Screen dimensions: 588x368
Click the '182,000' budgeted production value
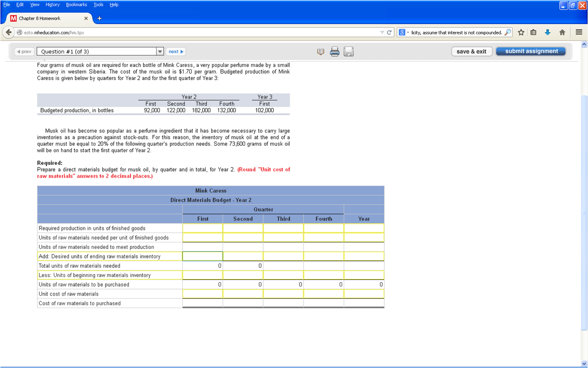[201, 110]
